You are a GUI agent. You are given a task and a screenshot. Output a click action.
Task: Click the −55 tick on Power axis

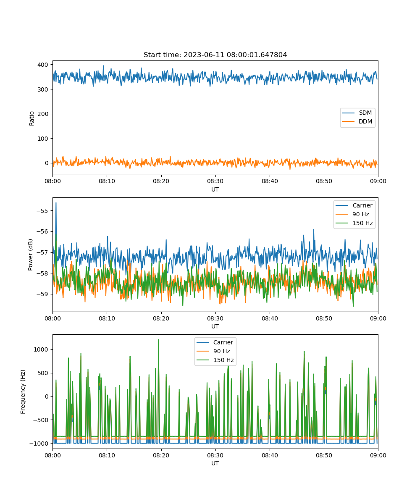pyautogui.click(x=42, y=210)
